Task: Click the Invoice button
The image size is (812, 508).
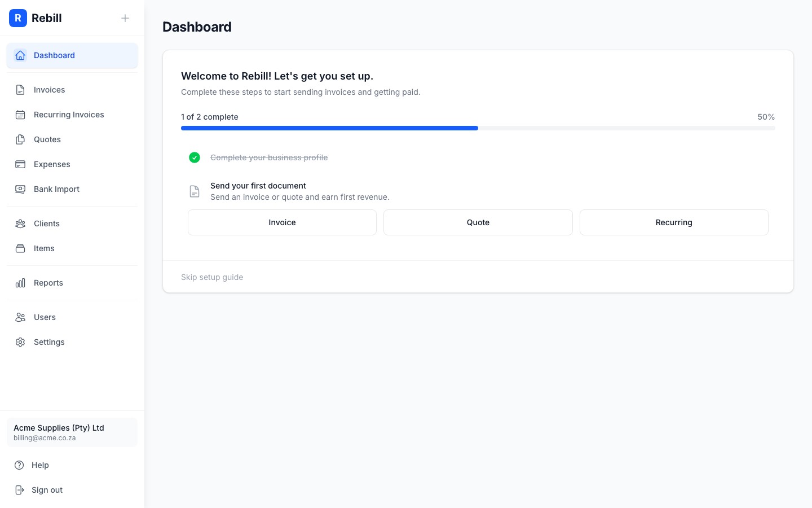Action: [282, 222]
